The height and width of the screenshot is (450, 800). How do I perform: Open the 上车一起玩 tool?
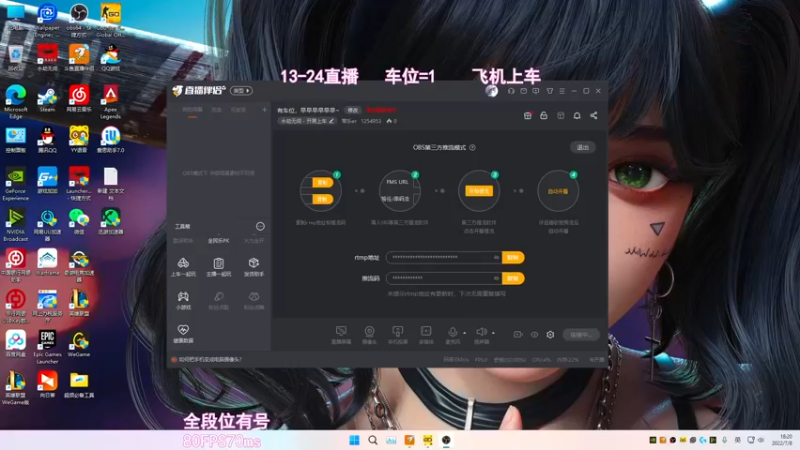pos(183,267)
